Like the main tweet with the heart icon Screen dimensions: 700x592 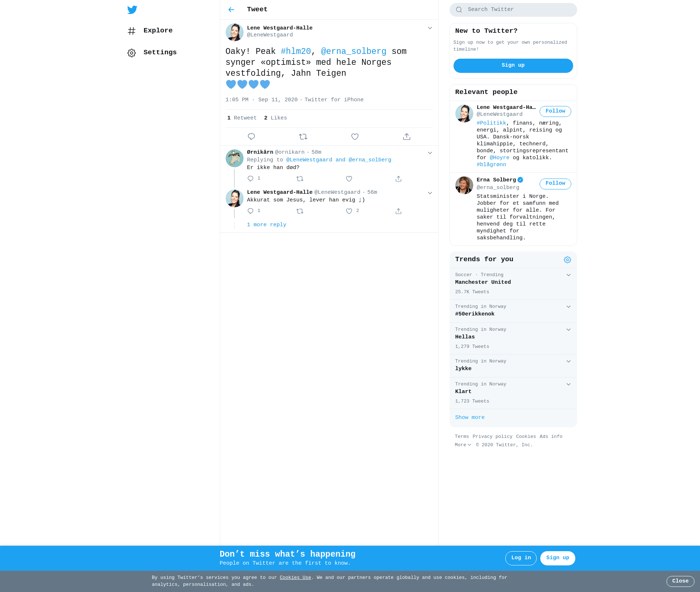click(355, 137)
